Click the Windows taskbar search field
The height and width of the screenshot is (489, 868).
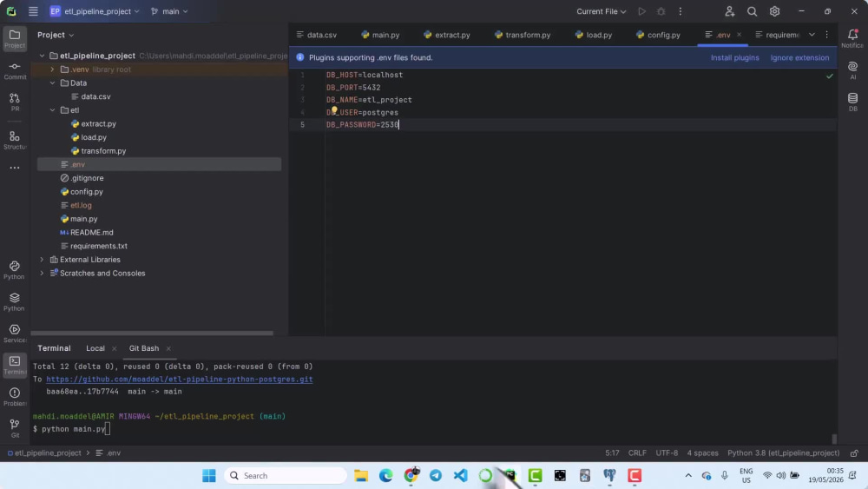point(286,476)
